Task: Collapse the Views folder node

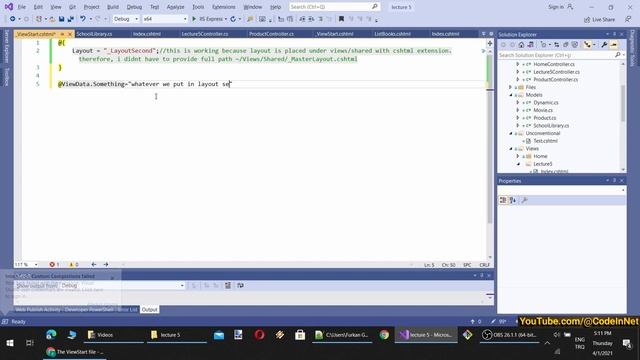Action: tap(510, 149)
